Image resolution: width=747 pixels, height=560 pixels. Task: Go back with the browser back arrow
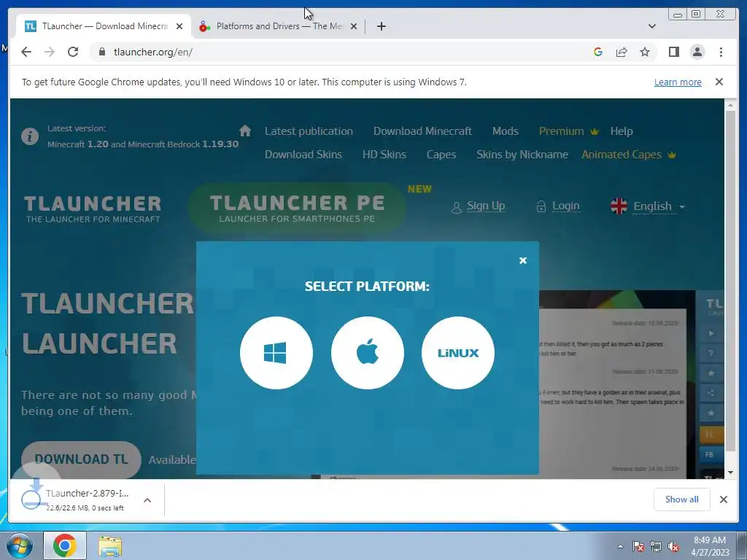point(26,52)
